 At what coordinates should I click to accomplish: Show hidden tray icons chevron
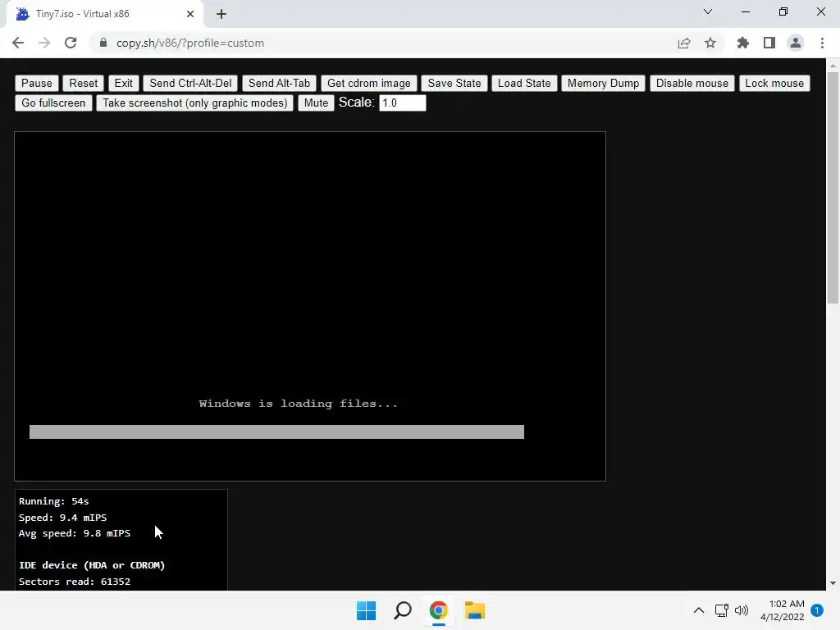(x=699, y=610)
